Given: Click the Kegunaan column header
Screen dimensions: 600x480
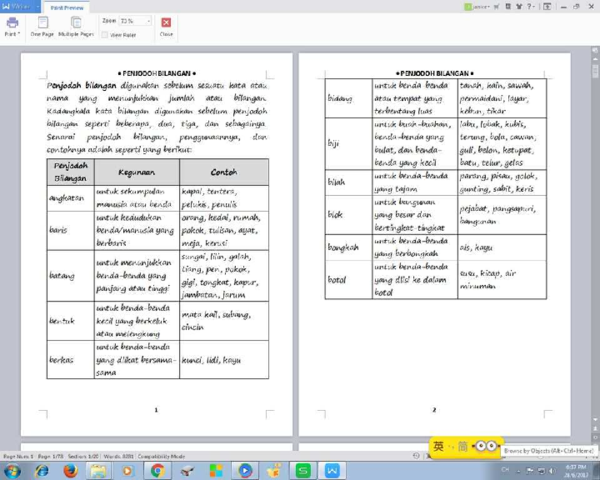Looking at the screenshot, I should 137,172.
